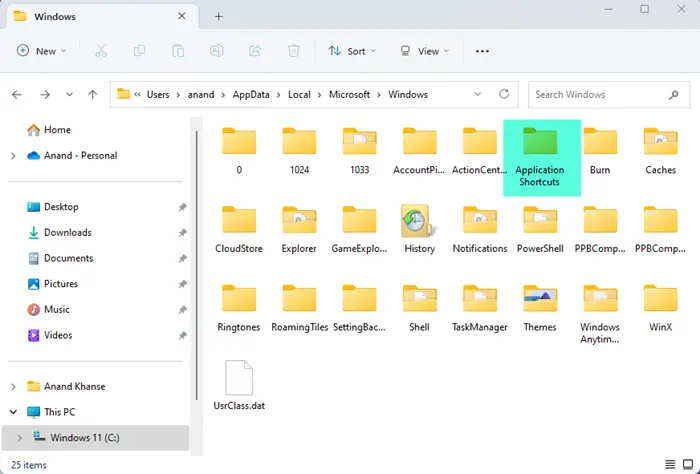Click the Copy icon in toolbar
Image resolution: width=700 pixels, height=474 pixels.
coord(139,51)
